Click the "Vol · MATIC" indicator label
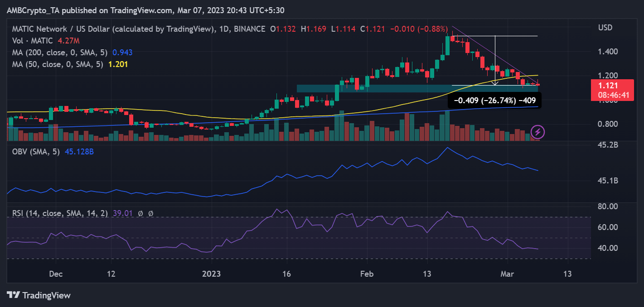Screen dimensions: 644x307 [33, 41]
